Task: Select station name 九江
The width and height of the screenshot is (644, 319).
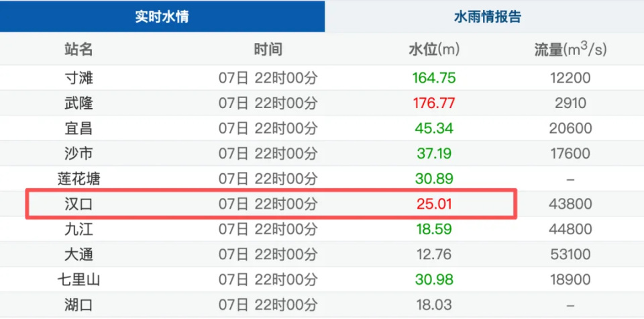Action: pyautogui.click(x=78, y=229)
